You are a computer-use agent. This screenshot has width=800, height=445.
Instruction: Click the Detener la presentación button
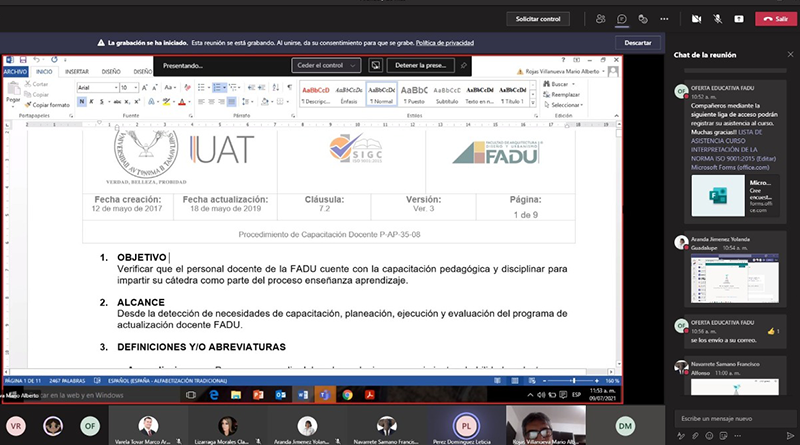click(420, 65)
